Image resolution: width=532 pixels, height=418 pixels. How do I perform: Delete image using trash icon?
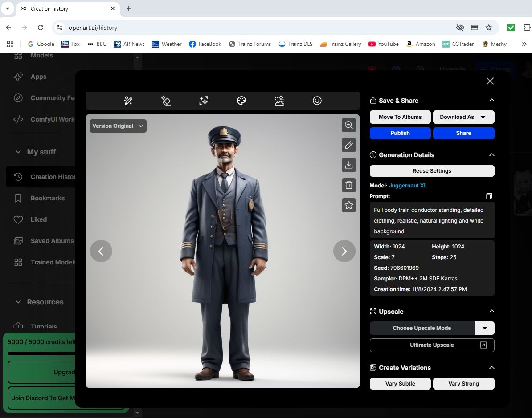click(349, 185)
